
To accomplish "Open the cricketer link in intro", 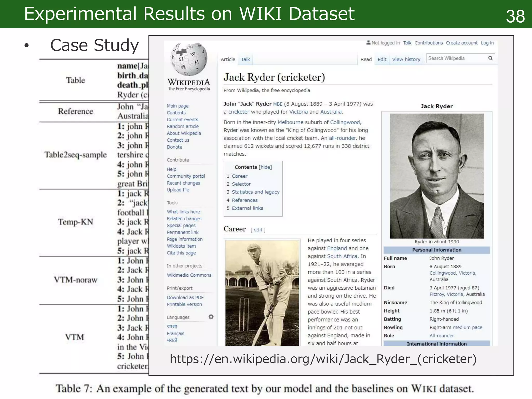I will 239,112.
